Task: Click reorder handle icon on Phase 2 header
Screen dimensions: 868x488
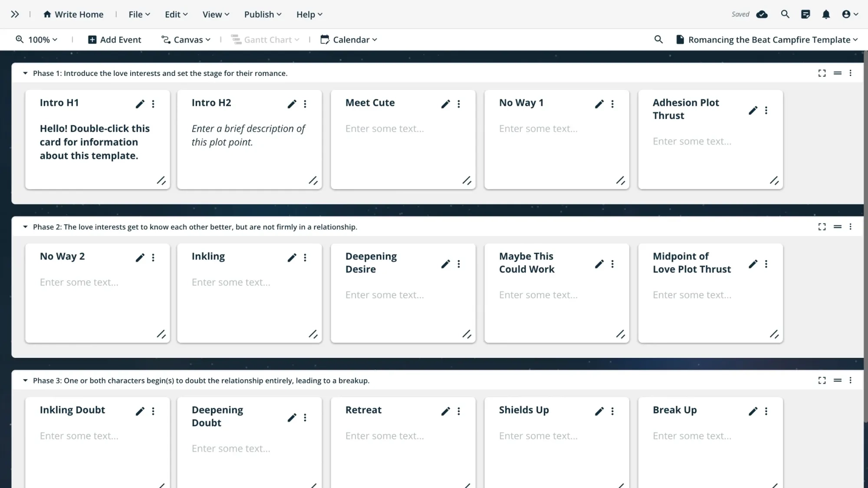Action: pos(838,227)
